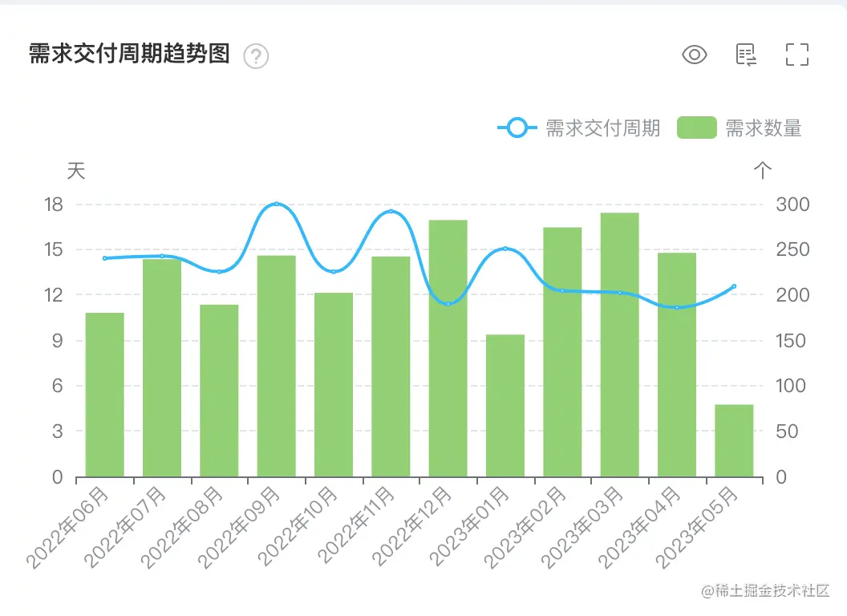Image resolution: width=847 pixels, height=616 pixels.
Task: Open the data table view icon
Action: pos(746,55)
